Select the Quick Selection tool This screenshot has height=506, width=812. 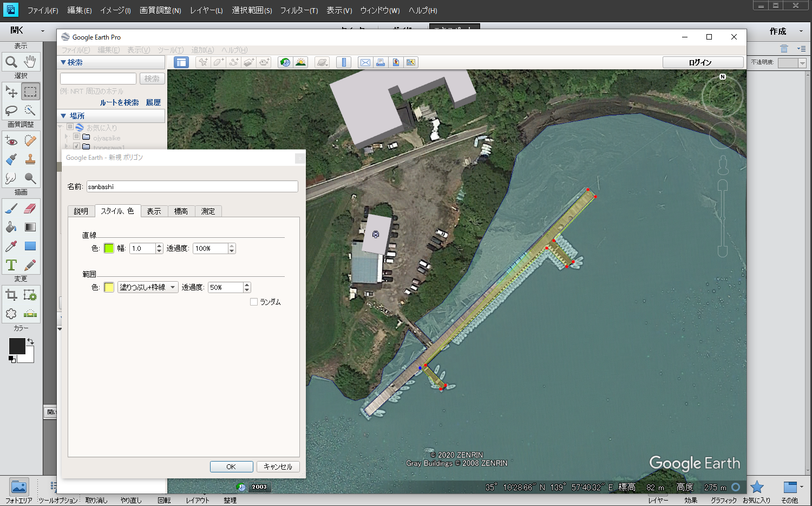click(30, 111)
